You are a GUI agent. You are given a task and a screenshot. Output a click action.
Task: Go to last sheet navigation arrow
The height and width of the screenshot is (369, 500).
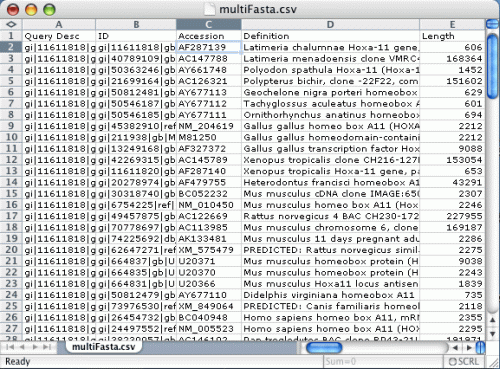47,347
